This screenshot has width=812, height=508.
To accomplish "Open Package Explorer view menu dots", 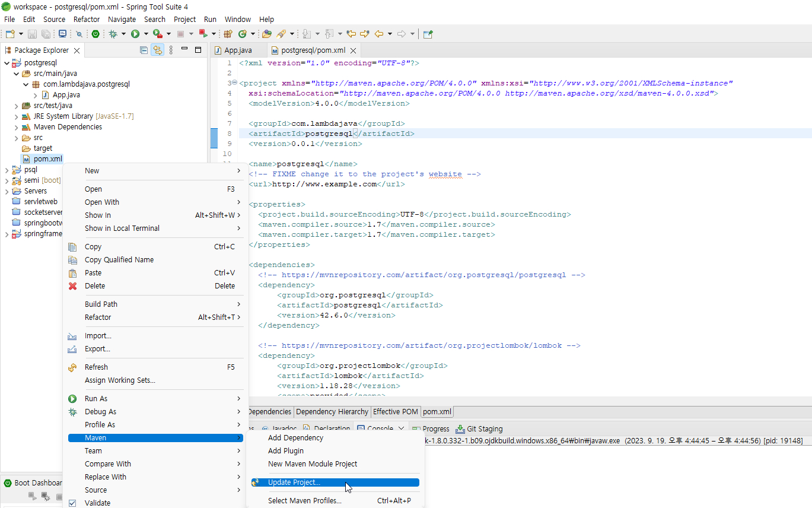I will pyautogui.click(x=171, y=50).
